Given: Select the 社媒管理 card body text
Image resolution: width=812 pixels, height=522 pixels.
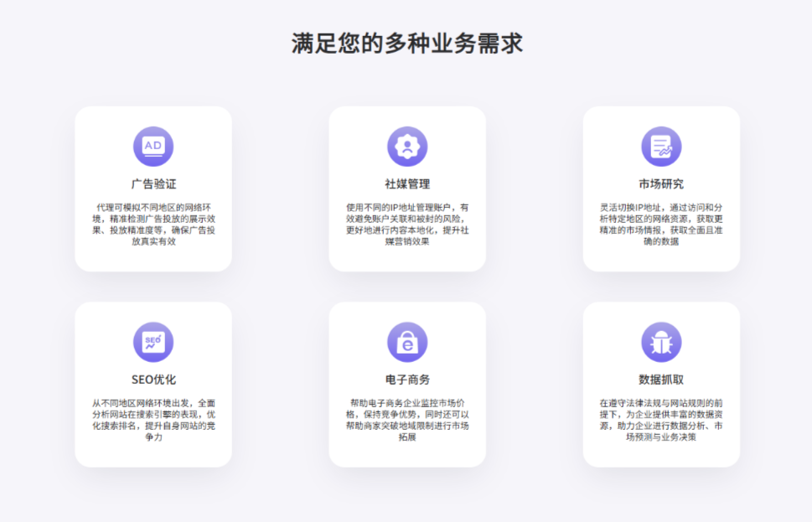Looking at the screenshot, I should [x=406, y=225].
